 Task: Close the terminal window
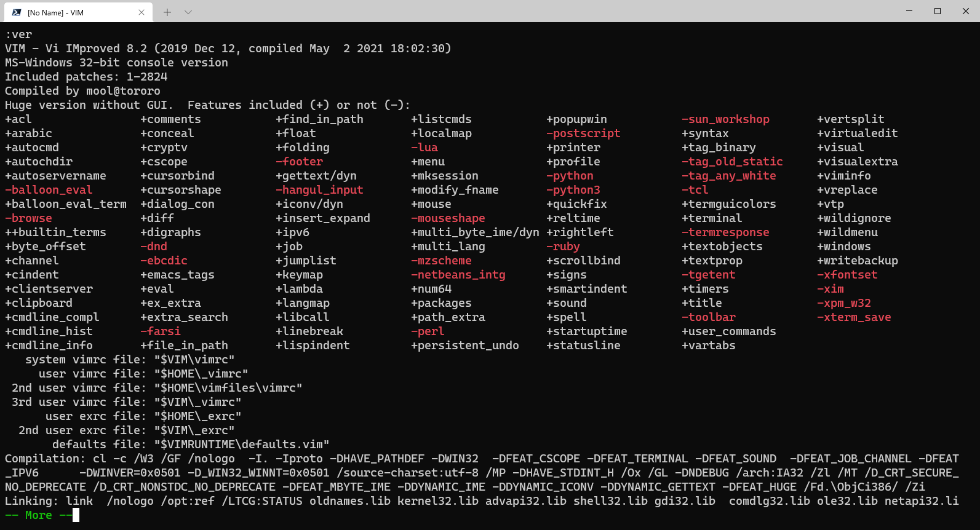click(966, 11)
